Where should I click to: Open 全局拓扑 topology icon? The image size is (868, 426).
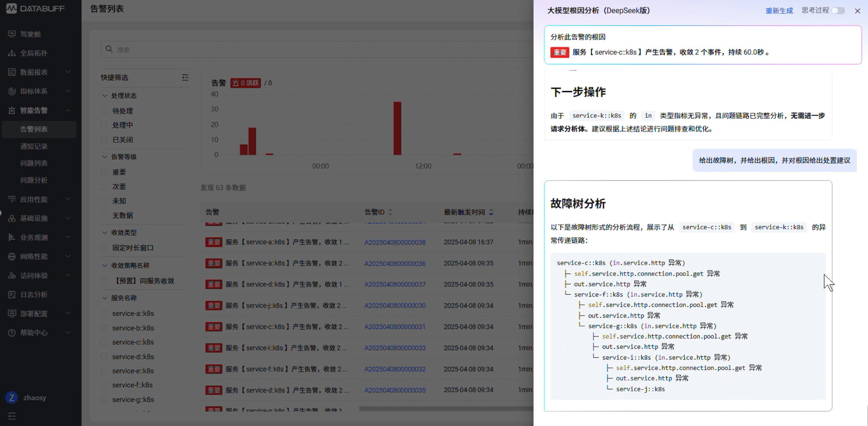[x=12, y=53]
